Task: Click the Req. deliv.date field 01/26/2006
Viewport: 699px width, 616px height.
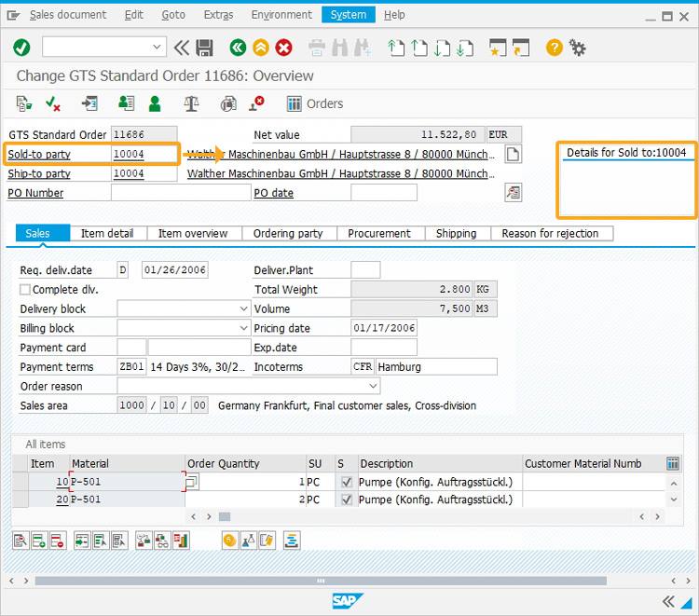Action: coord(175,269)
